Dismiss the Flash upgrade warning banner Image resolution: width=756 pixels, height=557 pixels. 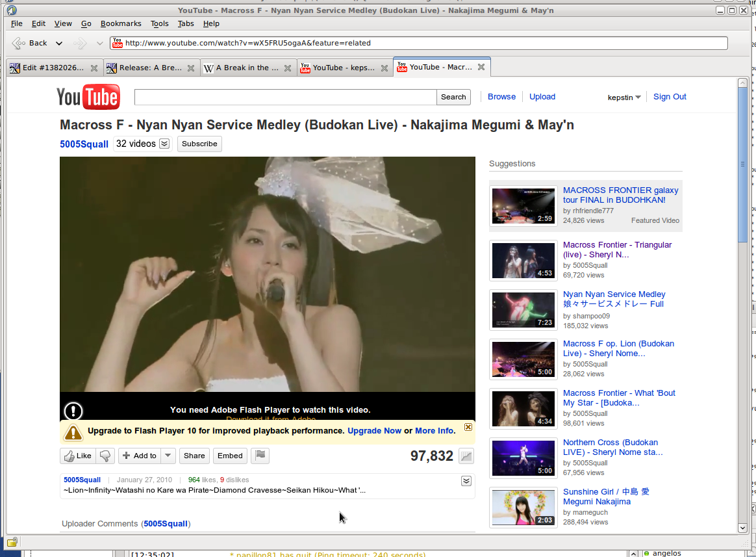tap(468, 427)
